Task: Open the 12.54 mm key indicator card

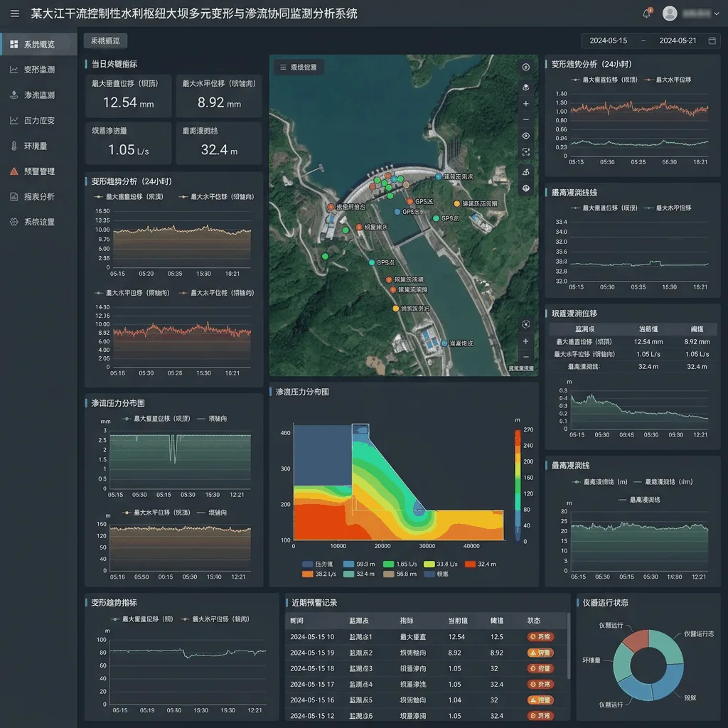Action: 128,96
